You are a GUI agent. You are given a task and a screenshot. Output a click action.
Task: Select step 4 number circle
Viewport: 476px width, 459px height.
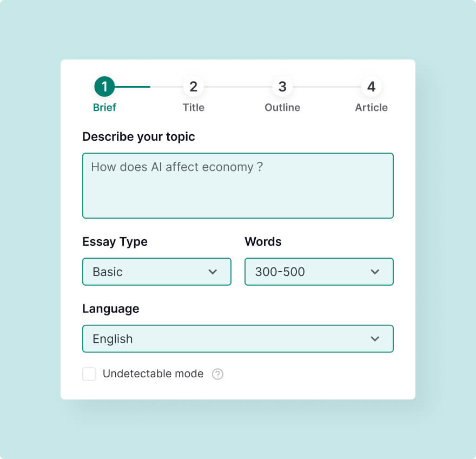(x=371, y=87)
